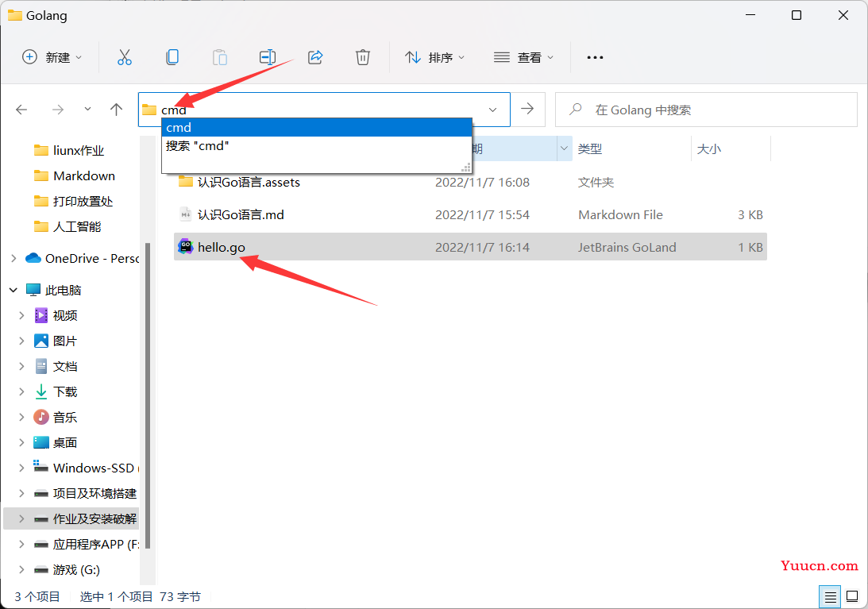The width and height of the screenshot is (868, 609).
Task: Click the hello.go GoLand file icon
Action: [x=186, y=246]
